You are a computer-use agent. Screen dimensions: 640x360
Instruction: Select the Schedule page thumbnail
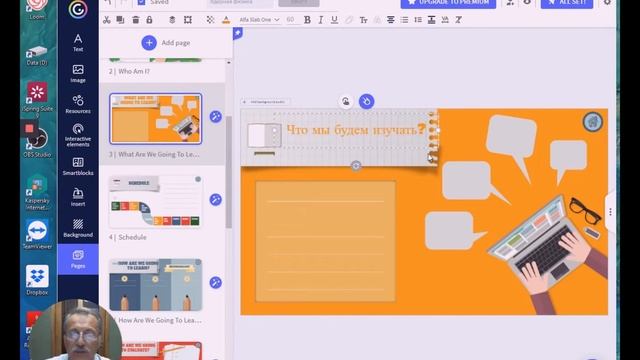pyautogui.click(x=156, y=202)
